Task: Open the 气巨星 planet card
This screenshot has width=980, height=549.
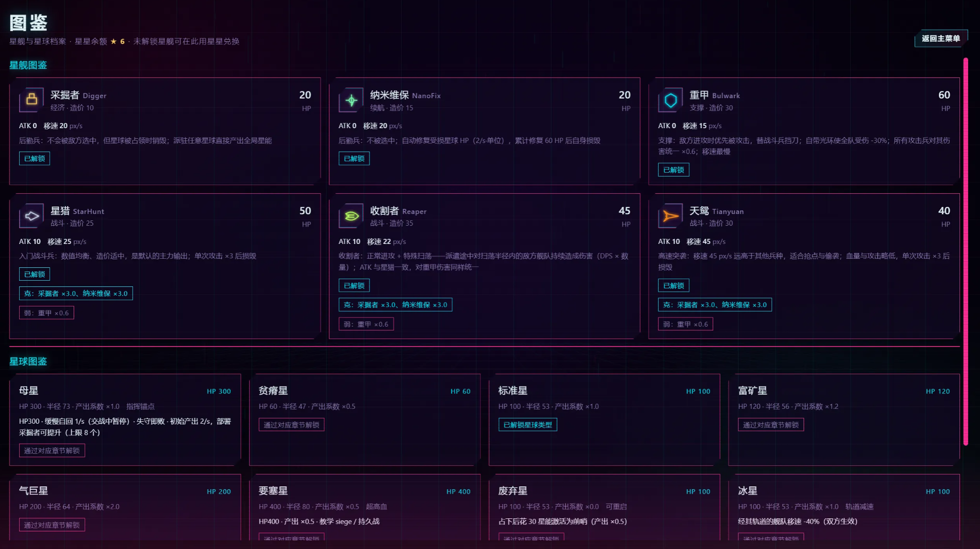Action: coord(125,508)
